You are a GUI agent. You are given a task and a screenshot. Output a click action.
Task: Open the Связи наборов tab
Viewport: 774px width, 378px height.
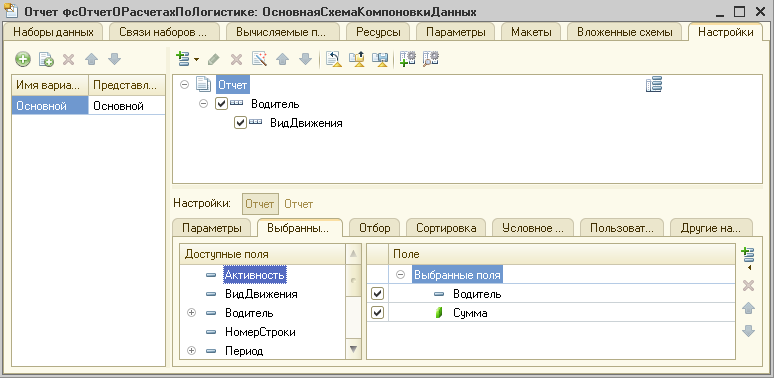pos(164,32)
